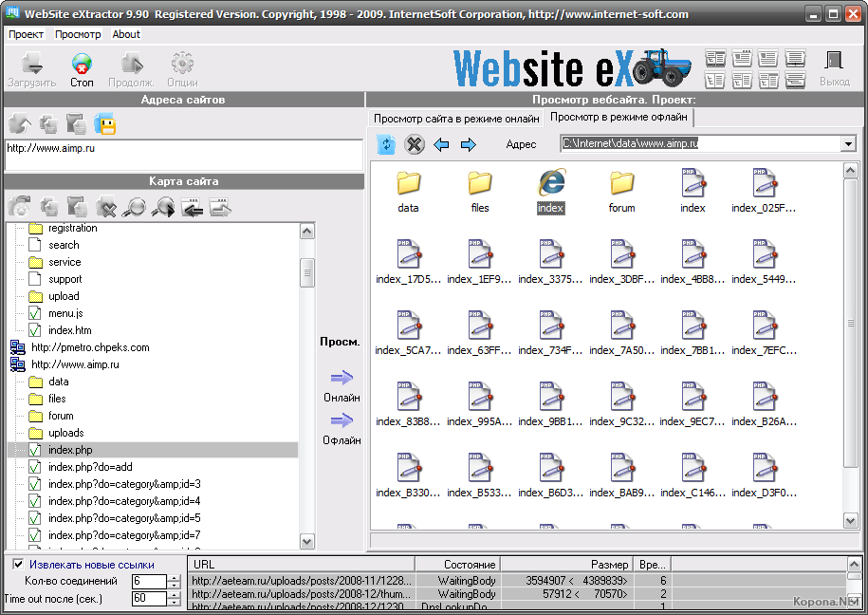Viewport: 868px width, 615px height.
Task: Click down arrow of site map scrollbar
Action: click(x=306, y=541)
